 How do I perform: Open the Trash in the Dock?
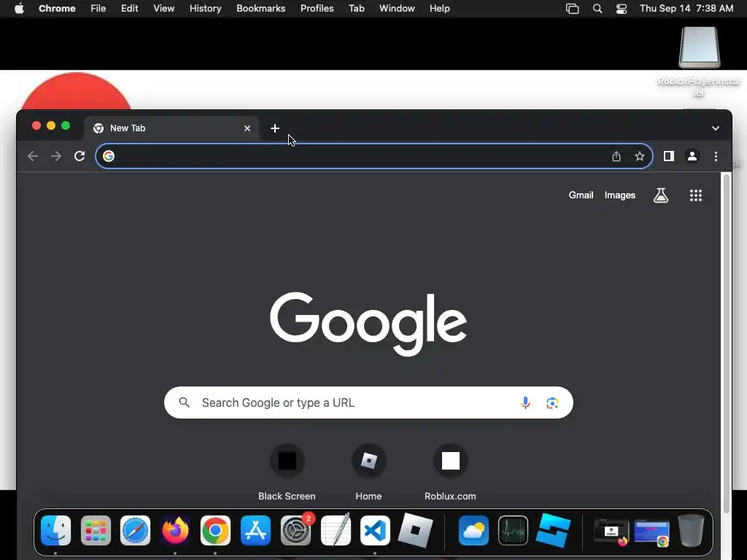click(691, 531)
